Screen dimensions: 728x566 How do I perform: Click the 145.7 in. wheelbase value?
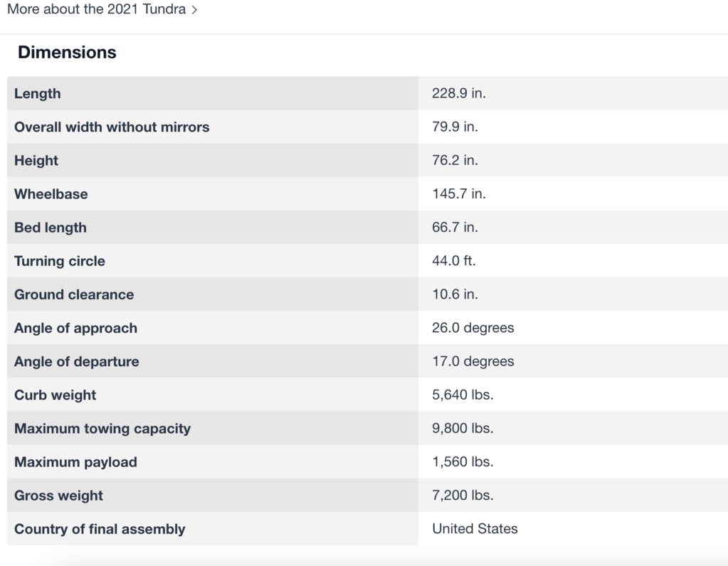tap(459, 194)
